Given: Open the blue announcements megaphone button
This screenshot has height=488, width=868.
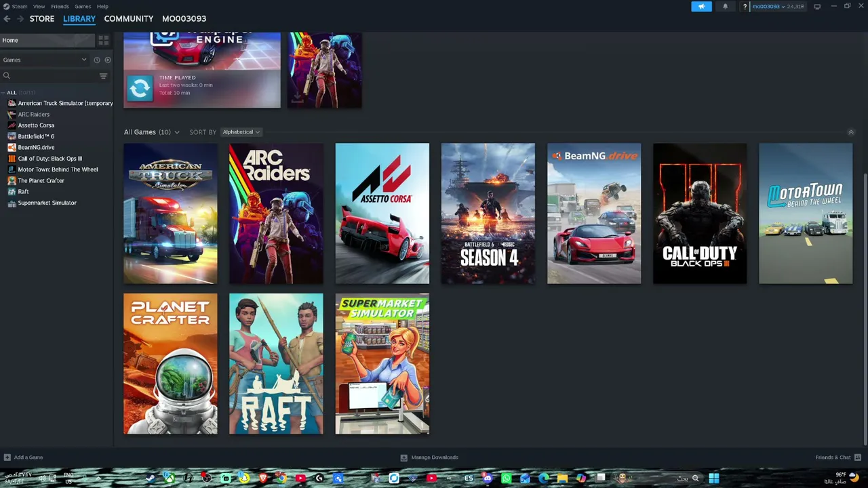Looking at the screenshot, I should (x=701, y=7).
